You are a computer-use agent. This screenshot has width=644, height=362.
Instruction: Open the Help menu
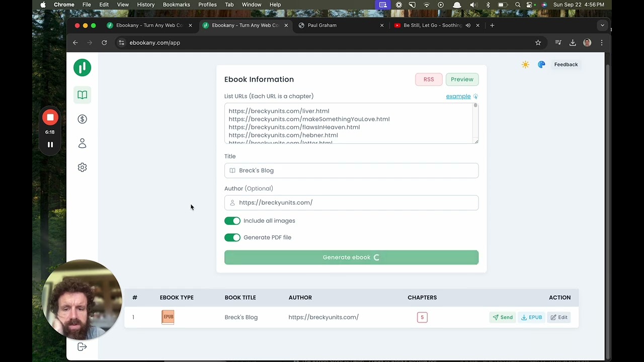point(275,5)
